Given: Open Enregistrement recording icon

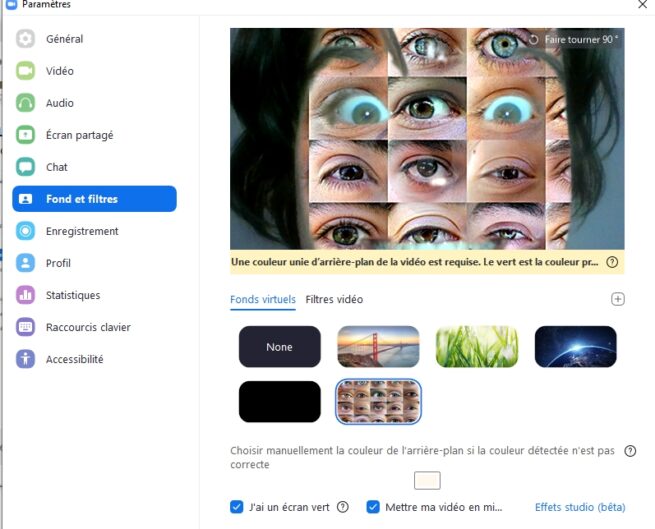Looking at the screenshot, I should pos(25,231).
